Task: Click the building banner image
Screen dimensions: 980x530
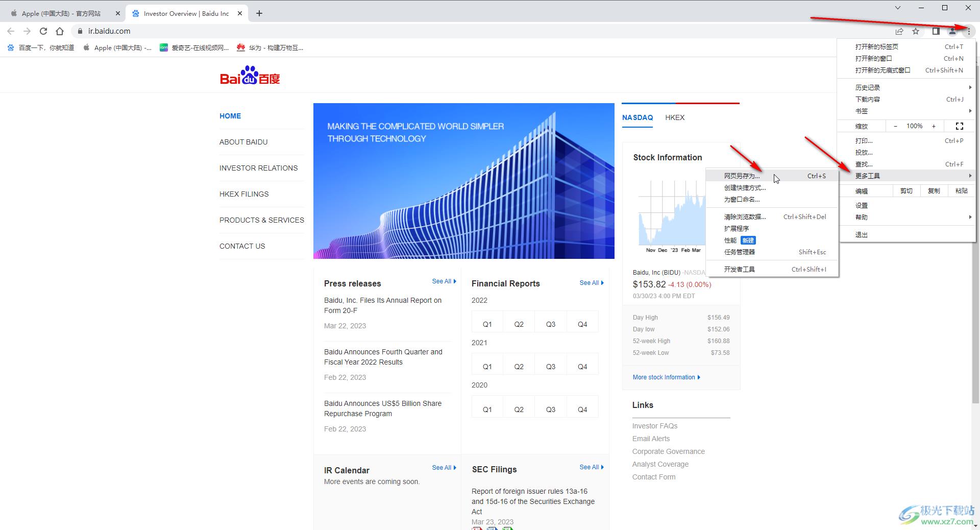Action: [463, 181]
